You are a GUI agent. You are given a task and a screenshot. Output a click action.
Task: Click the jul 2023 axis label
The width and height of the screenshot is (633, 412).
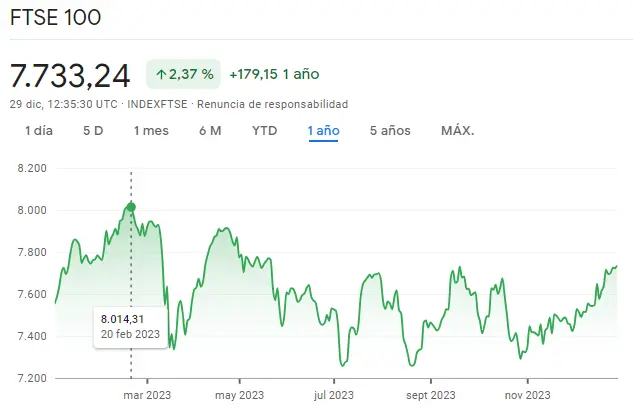pyautogui.click(x=334, y=395)
